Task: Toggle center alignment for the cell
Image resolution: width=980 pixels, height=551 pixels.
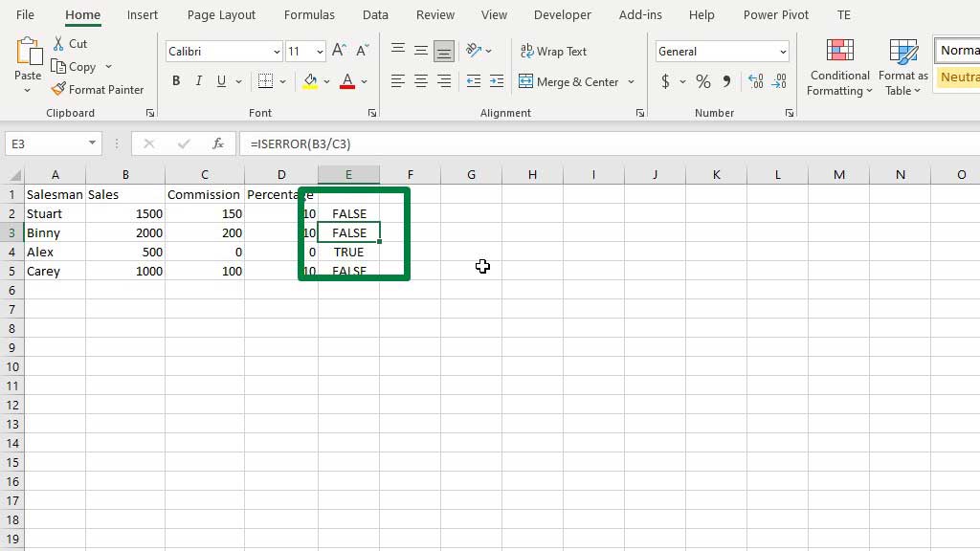Action: pos(420,81)
